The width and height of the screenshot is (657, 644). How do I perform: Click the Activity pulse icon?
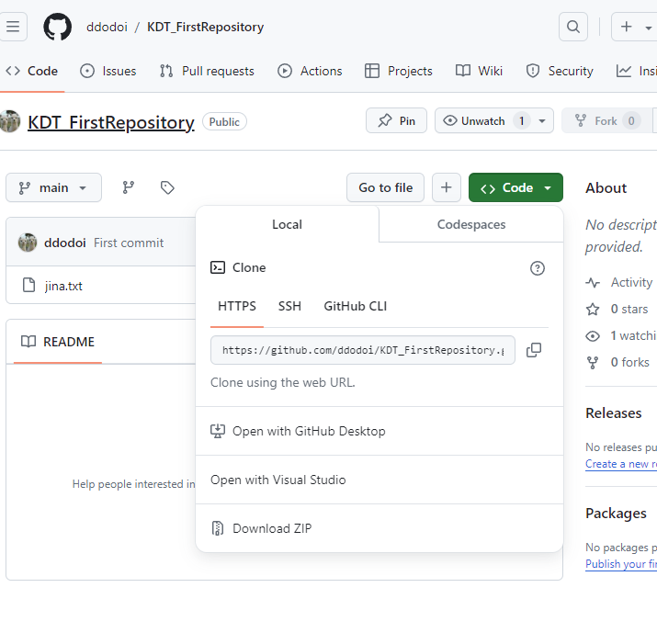[593, 283]
